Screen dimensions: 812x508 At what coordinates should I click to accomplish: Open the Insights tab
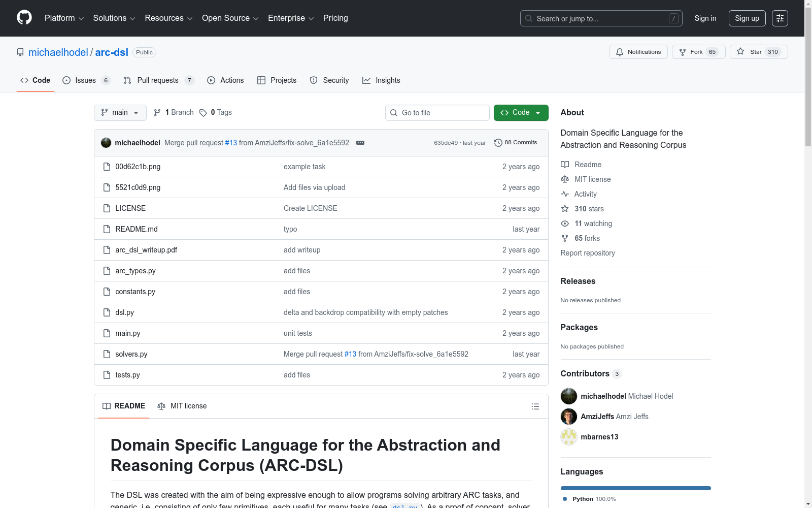tap(381, 80)
